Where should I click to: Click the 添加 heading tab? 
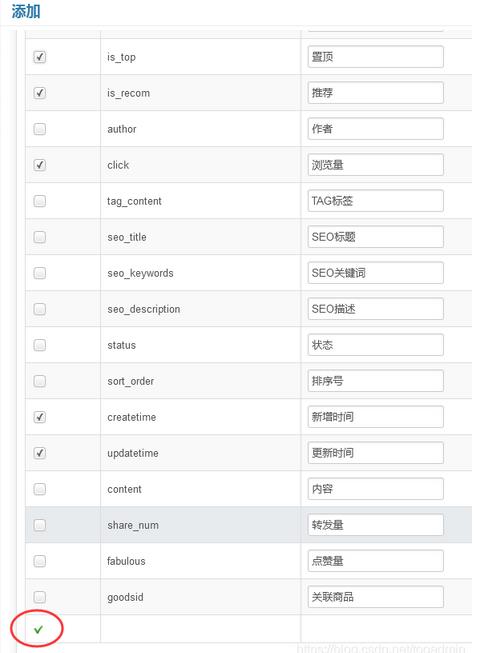pos(26,11)
